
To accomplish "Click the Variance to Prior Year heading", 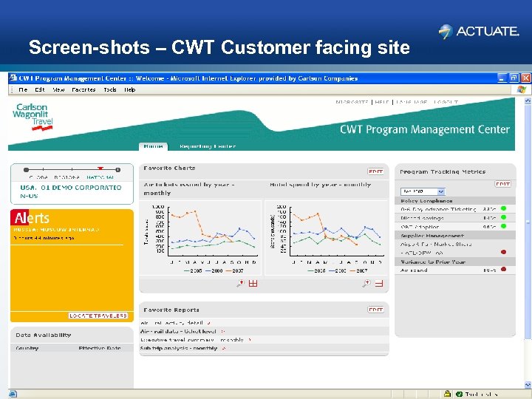I will (x=433, y=262).
